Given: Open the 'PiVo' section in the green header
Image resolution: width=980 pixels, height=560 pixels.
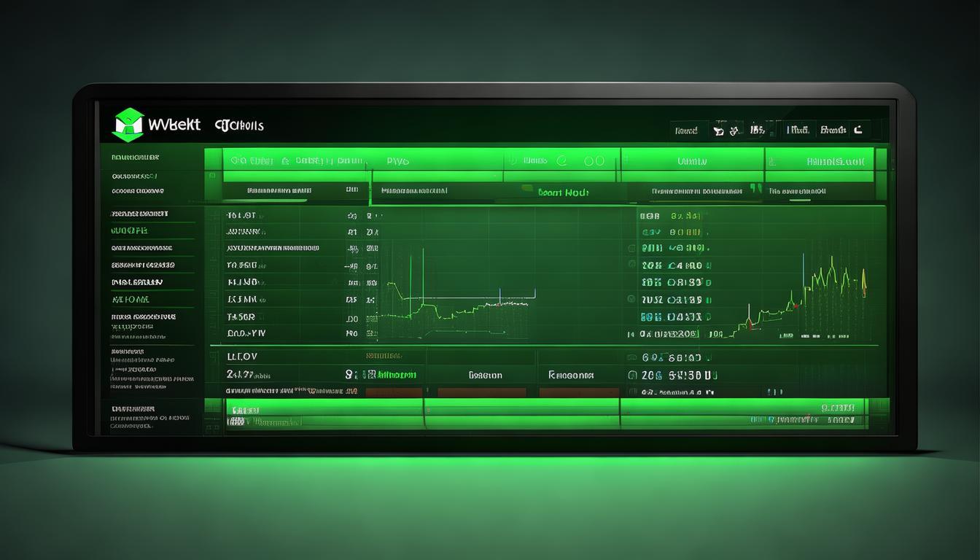Looking at the screenshot, I should point(397,161).
